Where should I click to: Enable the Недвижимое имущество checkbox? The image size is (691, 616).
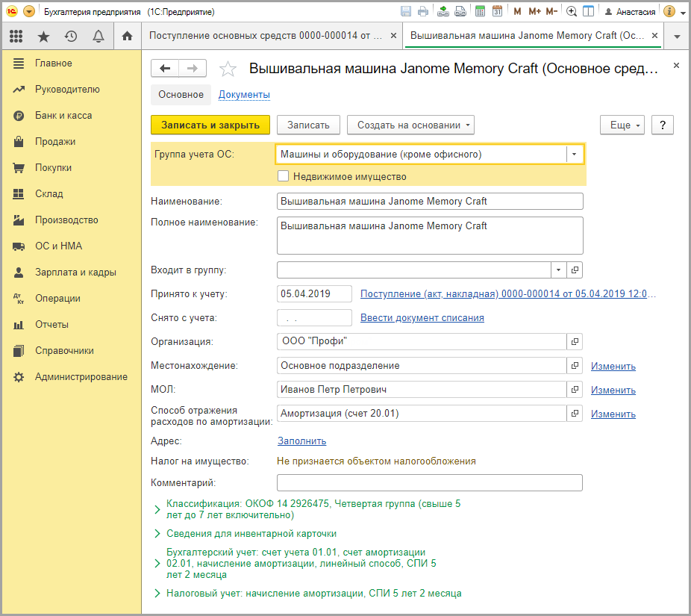point(283,177)
